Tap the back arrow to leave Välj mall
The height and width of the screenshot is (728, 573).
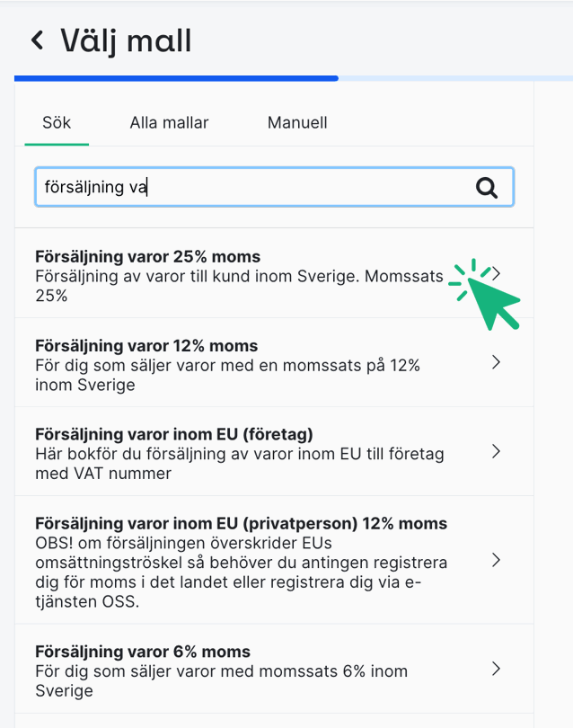[x=35, y=40]
